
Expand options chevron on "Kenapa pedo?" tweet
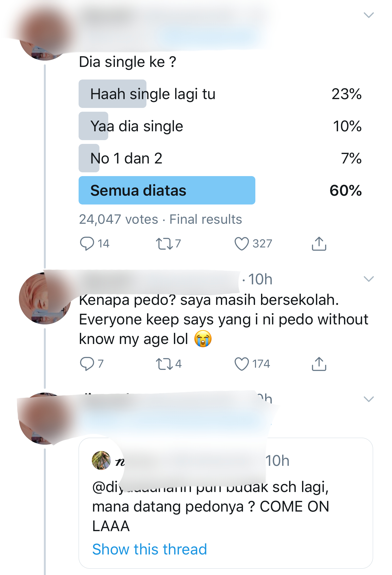(369, 279)
